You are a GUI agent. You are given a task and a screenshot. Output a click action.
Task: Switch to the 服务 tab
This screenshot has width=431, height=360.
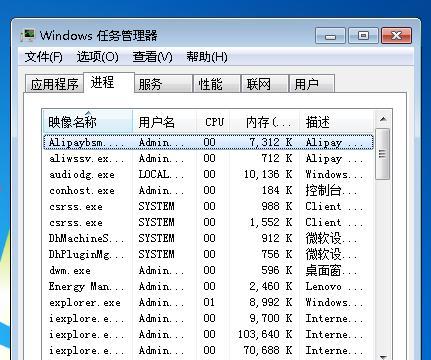pyautogui.click(x=163, y=84)
